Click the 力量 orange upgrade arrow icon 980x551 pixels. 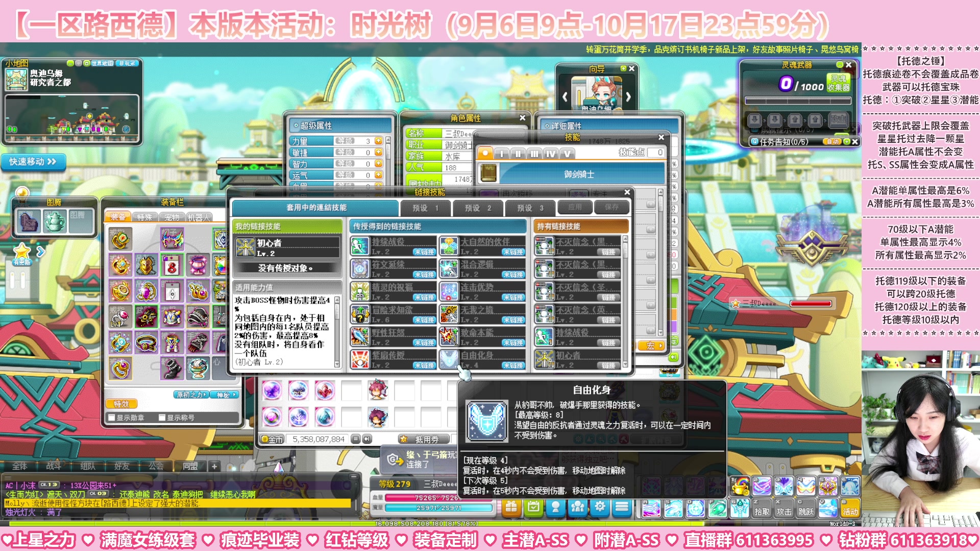coord(378,141)
